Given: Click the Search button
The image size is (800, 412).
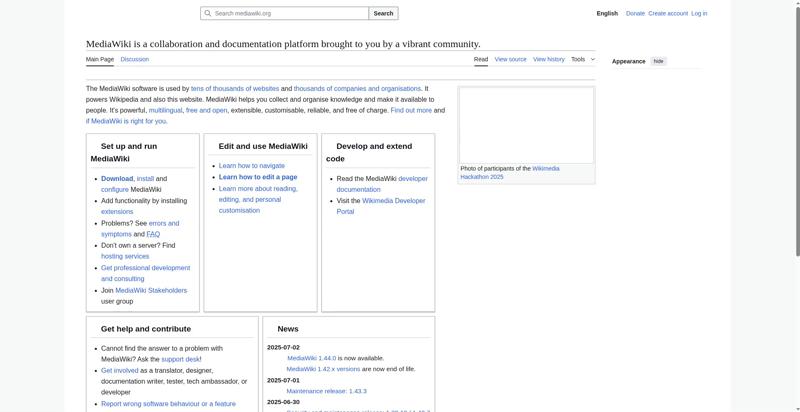Looking at the screenshot, I should [x=383, y=13].
